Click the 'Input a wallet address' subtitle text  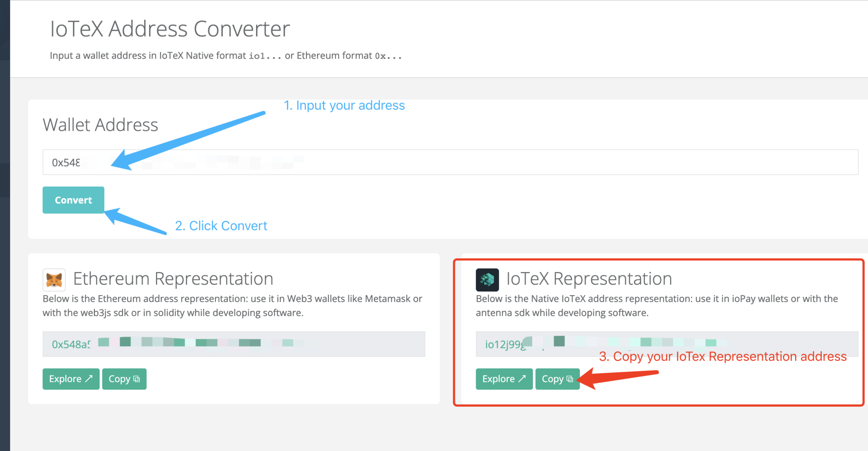(226, 56)
